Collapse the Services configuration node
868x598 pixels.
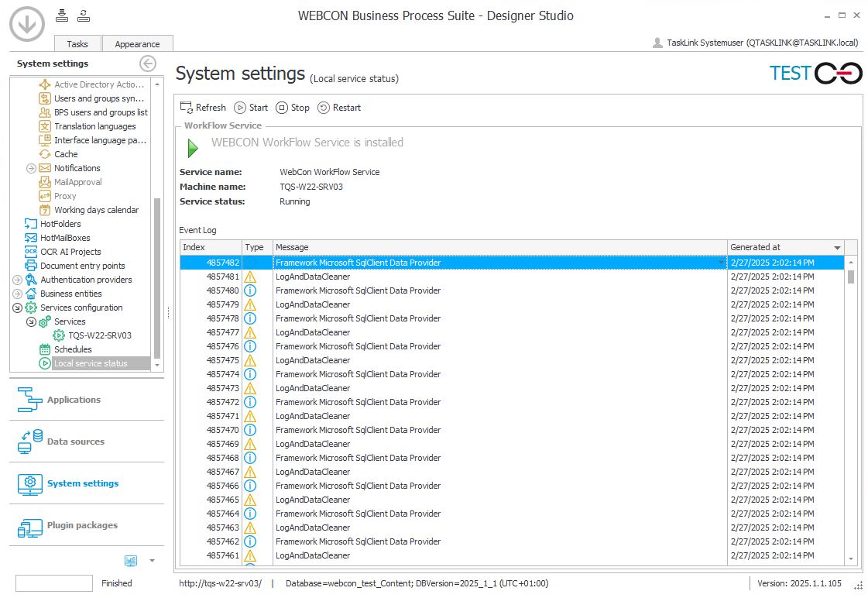pyautogui.click(x=17, y=308)
